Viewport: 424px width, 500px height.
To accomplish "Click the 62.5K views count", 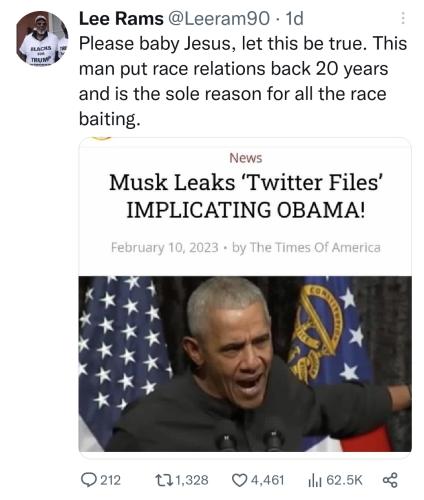I will click(344, 480).
